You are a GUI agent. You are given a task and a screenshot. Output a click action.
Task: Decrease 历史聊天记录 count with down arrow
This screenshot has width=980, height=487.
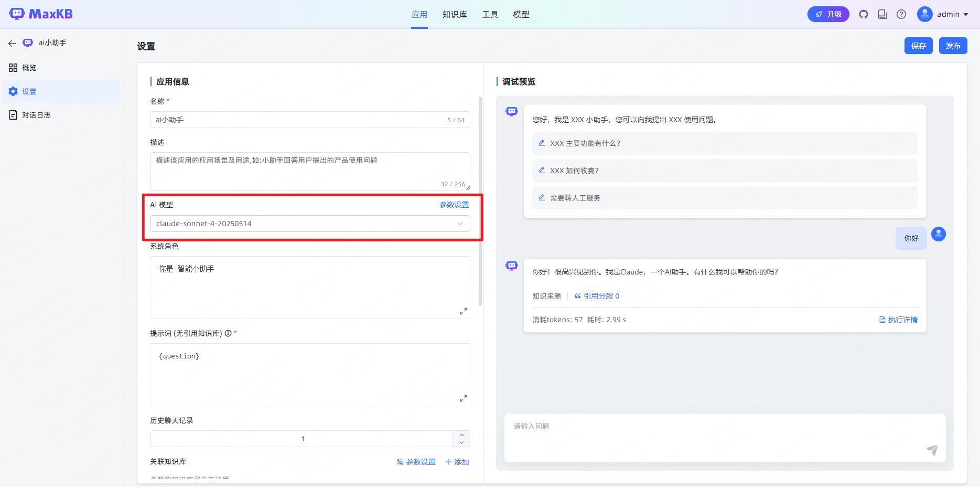(461, 443)
